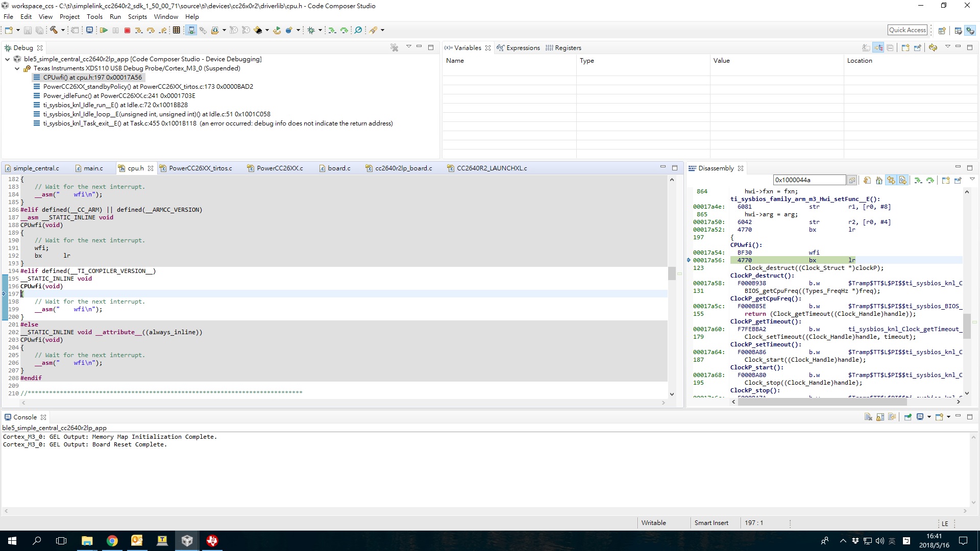
Task: Click the Build hammer icon
Action: click(54, 30)
